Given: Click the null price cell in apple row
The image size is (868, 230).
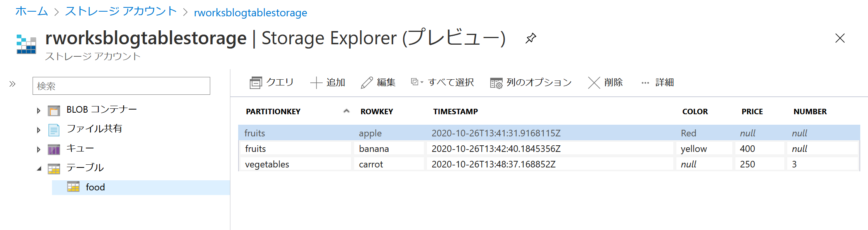Looking at the screenshot, I should point(747,133).
